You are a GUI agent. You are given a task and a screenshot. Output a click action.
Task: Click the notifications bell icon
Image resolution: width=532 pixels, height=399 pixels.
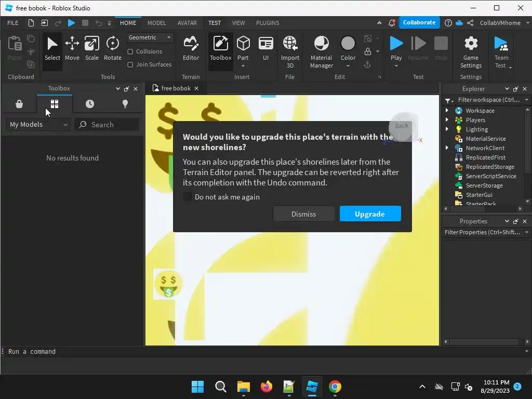[392, 23]
